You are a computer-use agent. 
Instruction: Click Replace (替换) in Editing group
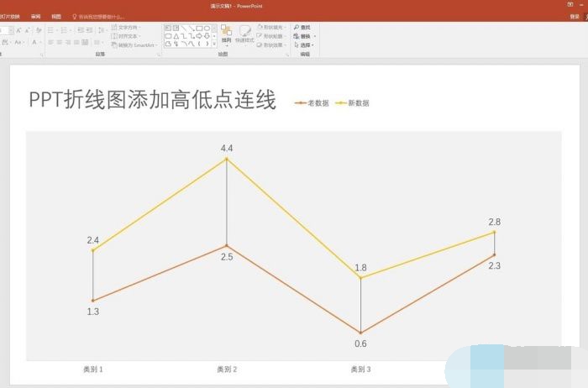(303, 36)
